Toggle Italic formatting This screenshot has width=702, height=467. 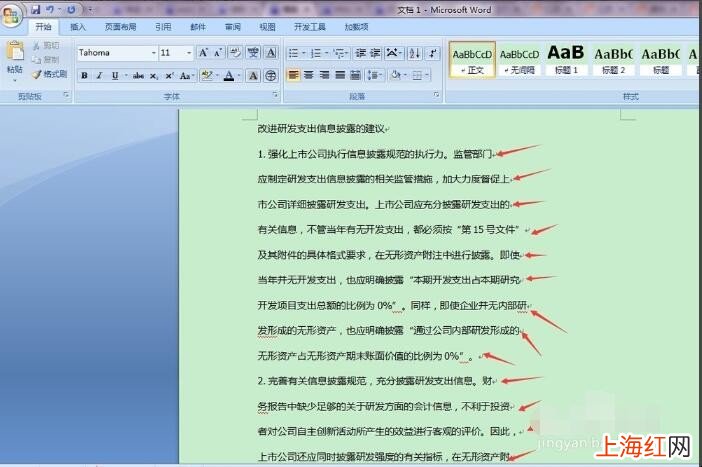coord(99,76)
